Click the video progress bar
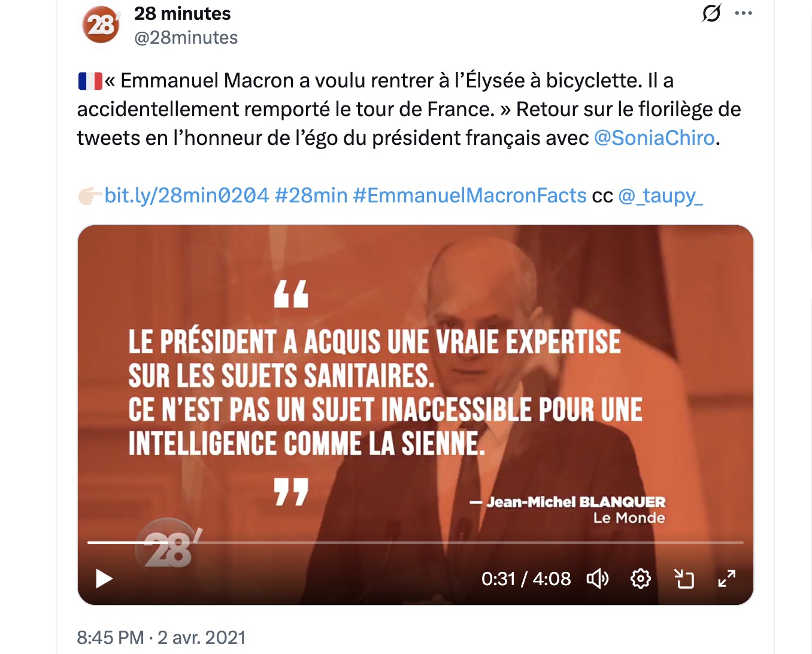812x654 pixels. click(x=416, y=543)
